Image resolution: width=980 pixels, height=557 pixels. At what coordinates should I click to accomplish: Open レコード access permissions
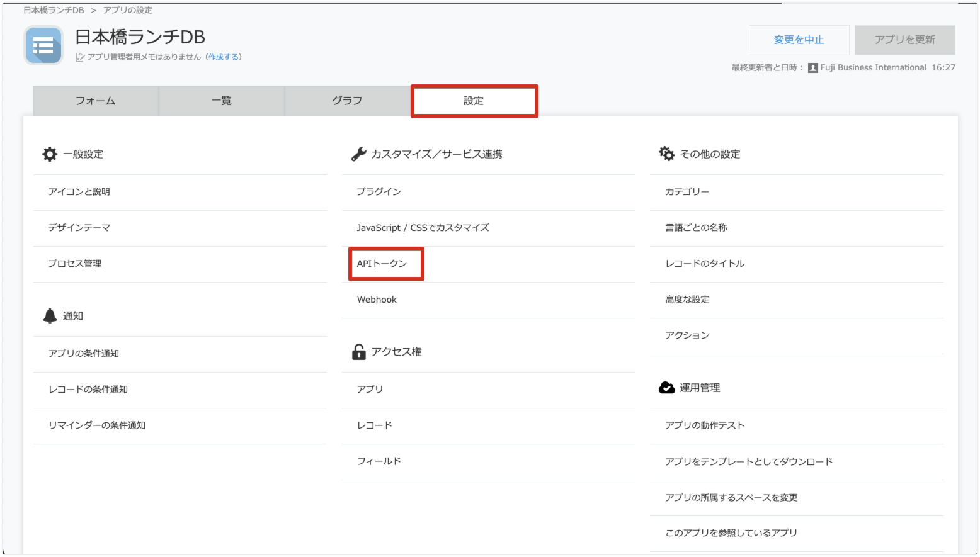pos(488,425)
